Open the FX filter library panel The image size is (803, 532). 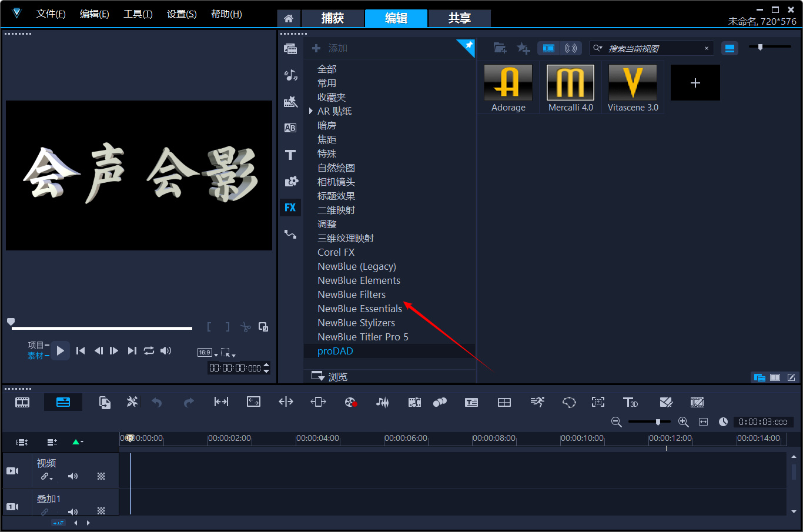click(x=290, y=208)
